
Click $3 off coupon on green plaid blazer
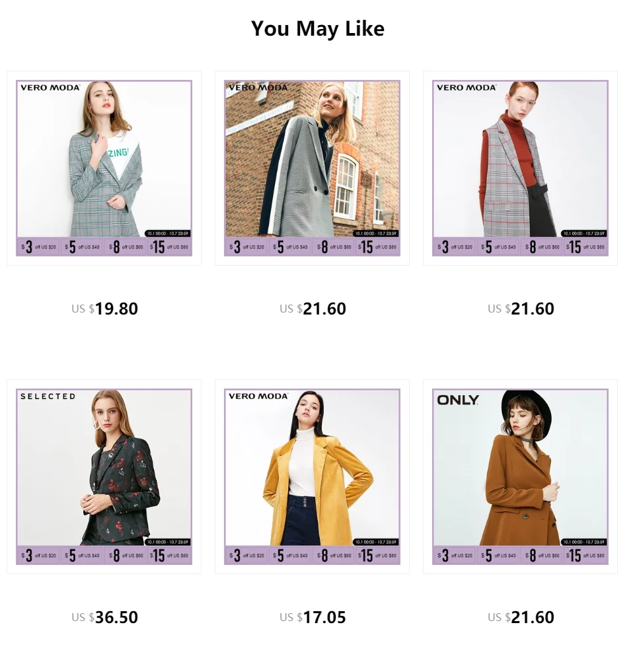coord(38,247)
